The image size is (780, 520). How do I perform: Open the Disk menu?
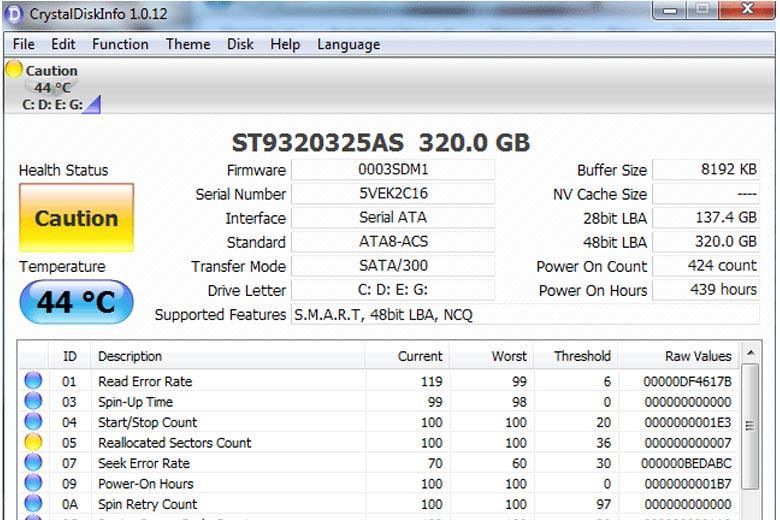[240, 44]
